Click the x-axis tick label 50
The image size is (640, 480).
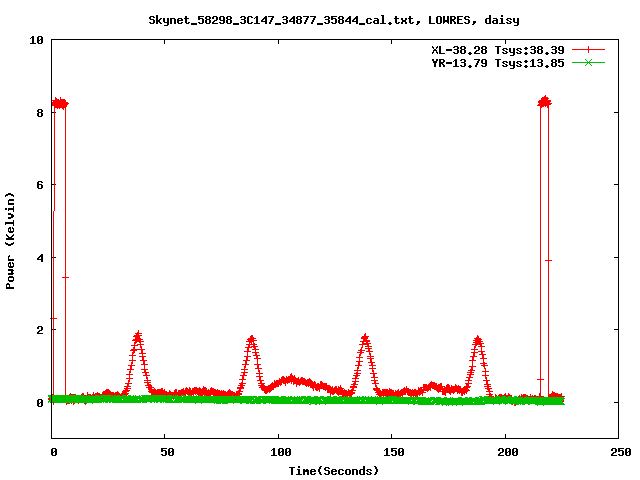[x=167, y=452]
